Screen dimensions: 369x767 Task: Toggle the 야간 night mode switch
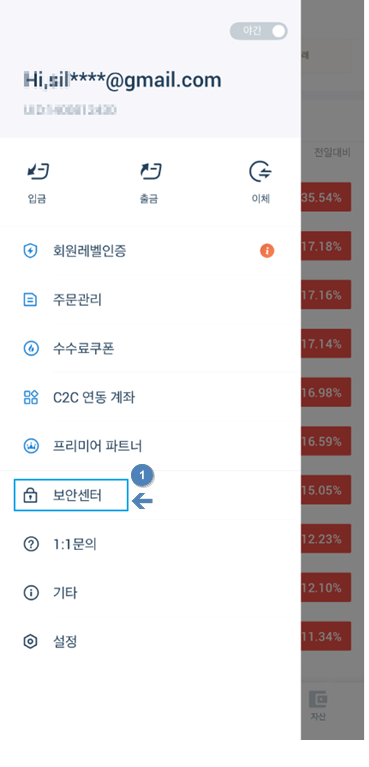click(x=258, y=31)
